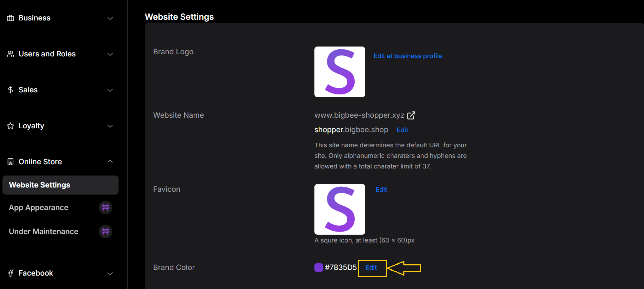Click the Sales dollar sign icon
Viewport: 644px width, 289px height.
[11, 90]
